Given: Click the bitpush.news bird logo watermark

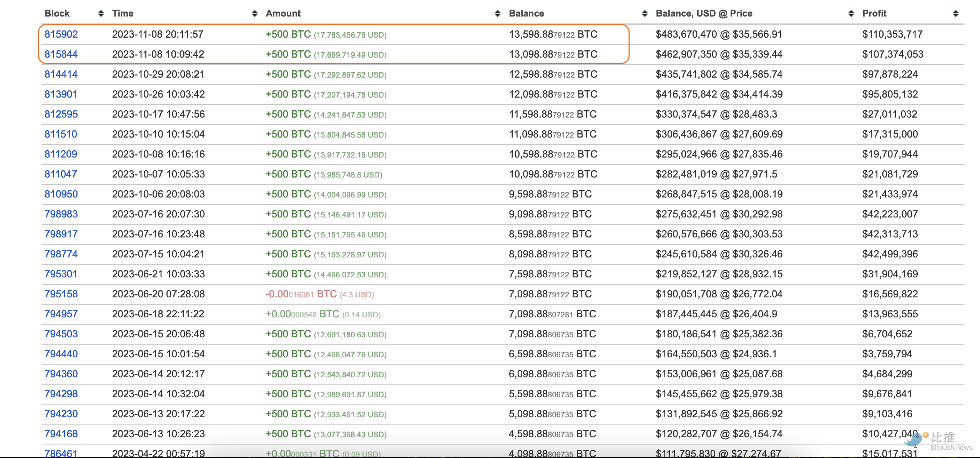Looking at the screenshot, I should tap(915, 439).
